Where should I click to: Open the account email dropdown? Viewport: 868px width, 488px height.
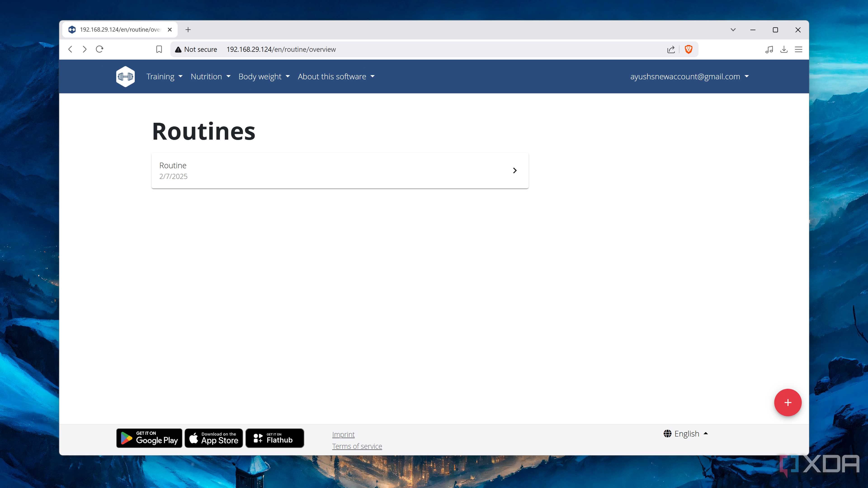(689, 76)
